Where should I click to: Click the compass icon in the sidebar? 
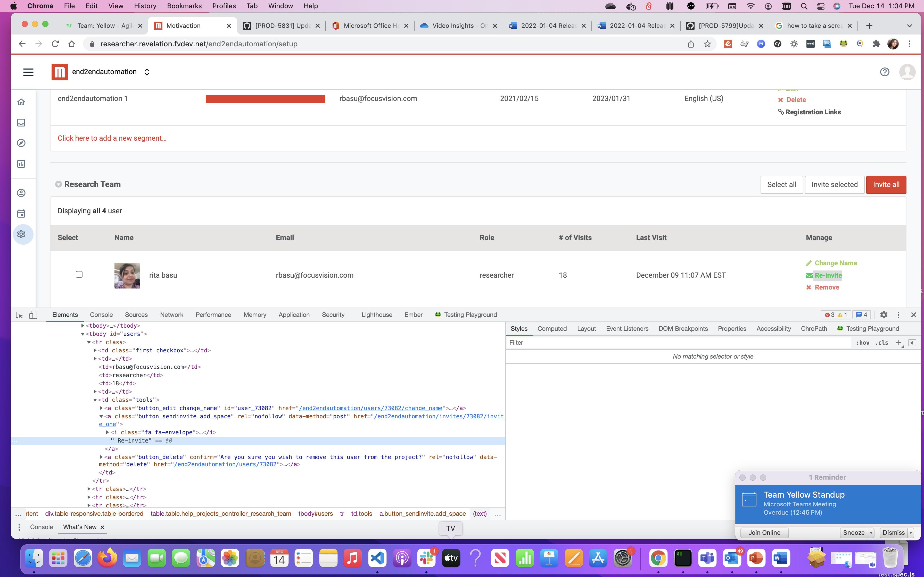21,143
